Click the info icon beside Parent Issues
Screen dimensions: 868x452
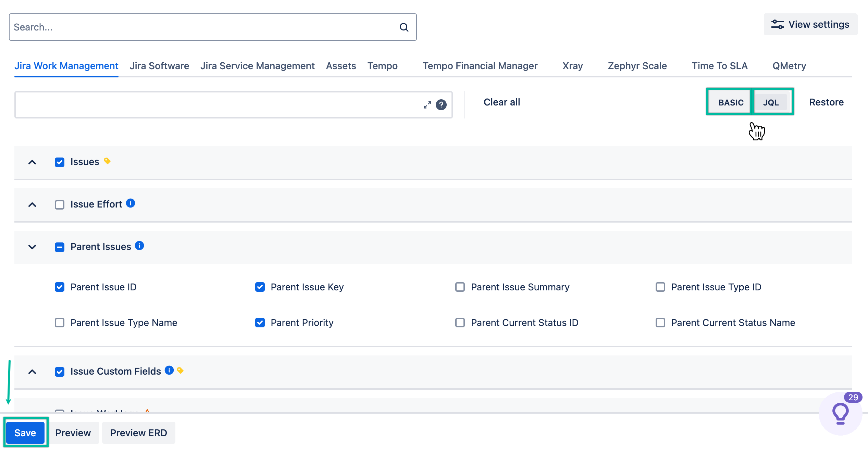pyautogui.click(x=139, y=245)
